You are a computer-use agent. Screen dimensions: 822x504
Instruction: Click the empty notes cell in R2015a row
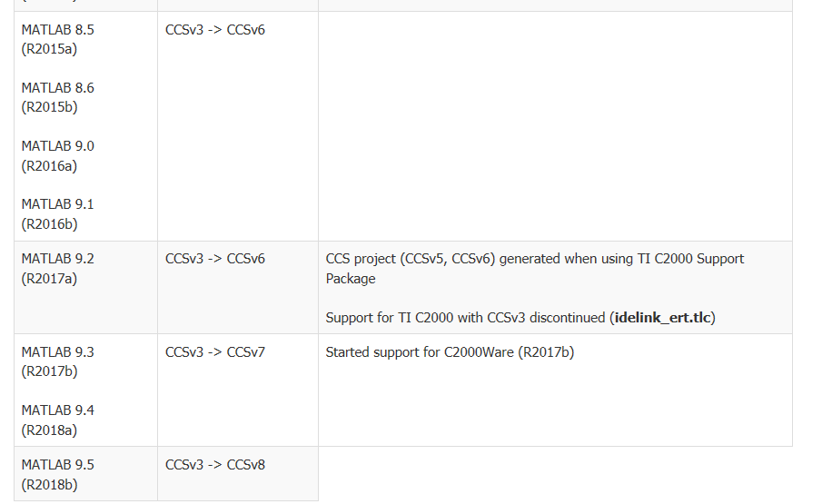554,126
